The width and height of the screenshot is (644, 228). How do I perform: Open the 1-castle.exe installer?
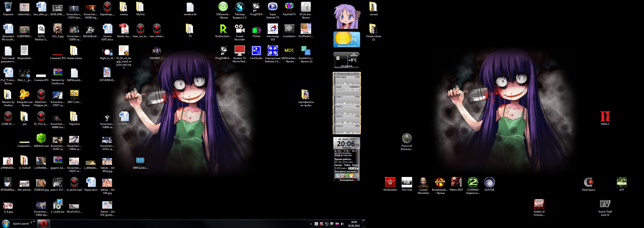click(57, 206)
